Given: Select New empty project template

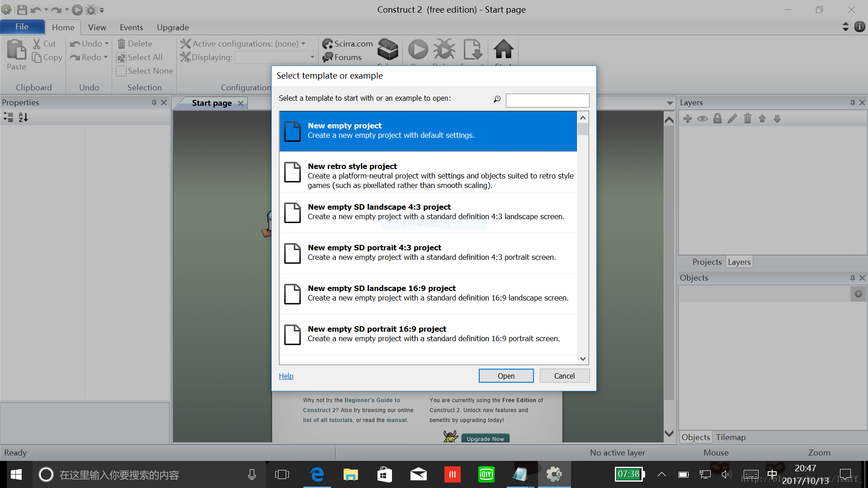Looking at the screenshot, I should (427, 130).
